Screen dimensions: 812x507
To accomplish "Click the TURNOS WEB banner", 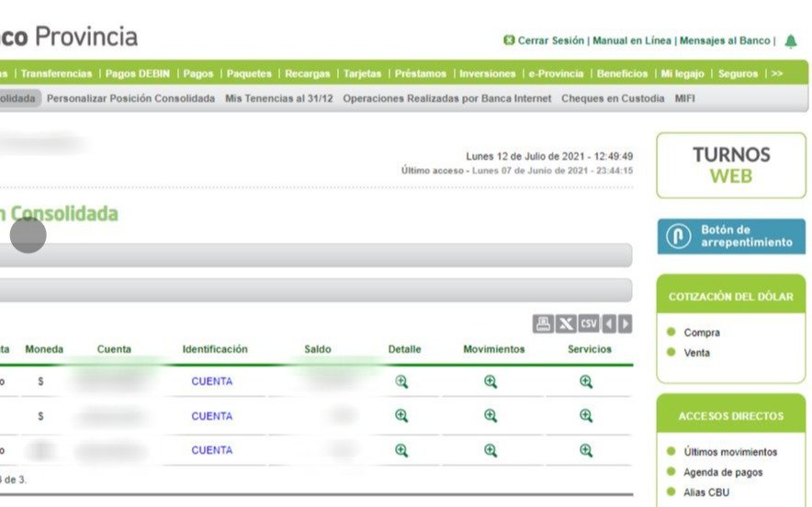I will pos(730,165).
